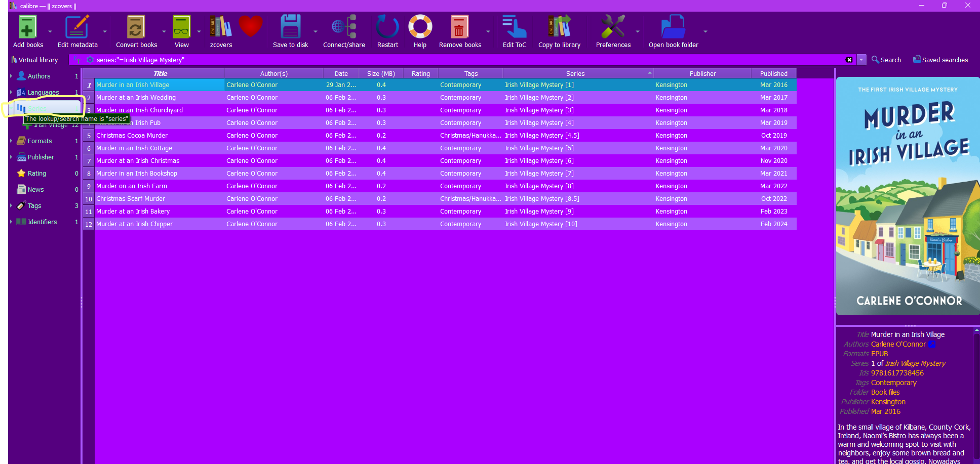Click the Formats category book icon

click(21, 141)
